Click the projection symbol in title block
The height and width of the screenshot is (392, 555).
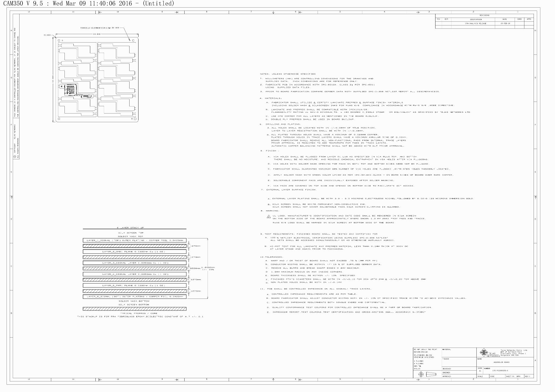[x=428, y=374]
